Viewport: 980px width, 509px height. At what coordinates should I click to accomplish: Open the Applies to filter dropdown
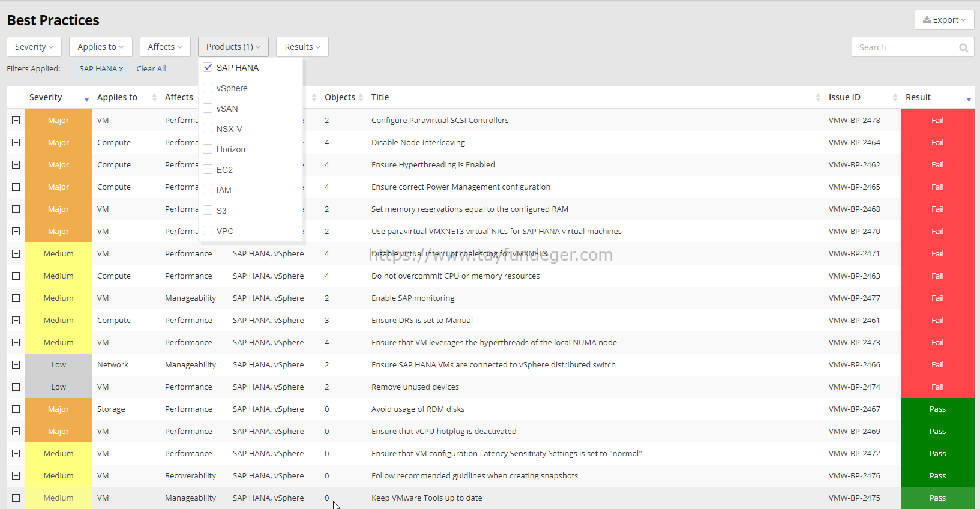(x=100, y=47)
